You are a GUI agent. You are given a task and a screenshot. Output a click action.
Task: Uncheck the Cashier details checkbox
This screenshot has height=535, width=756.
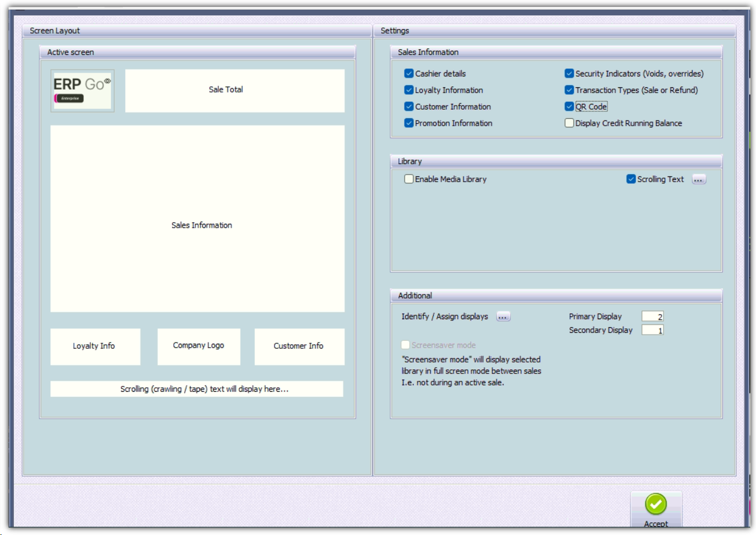click(x=409, y=74)
